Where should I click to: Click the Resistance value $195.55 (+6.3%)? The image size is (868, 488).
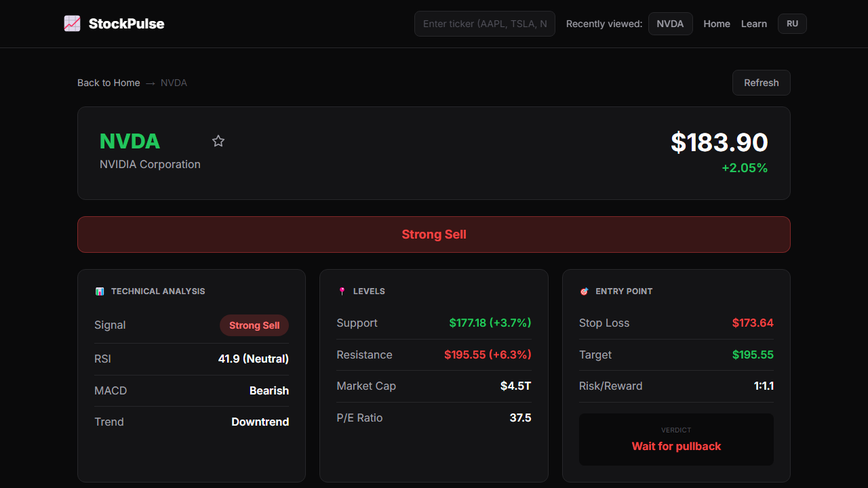click(488, 354)
